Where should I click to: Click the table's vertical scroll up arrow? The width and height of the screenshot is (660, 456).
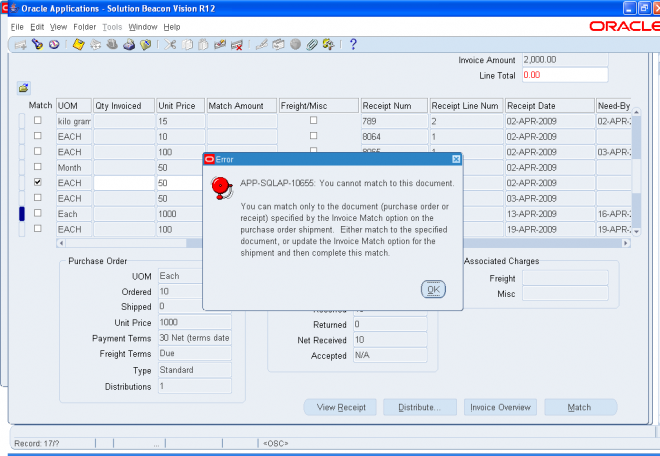pos(636,112)
